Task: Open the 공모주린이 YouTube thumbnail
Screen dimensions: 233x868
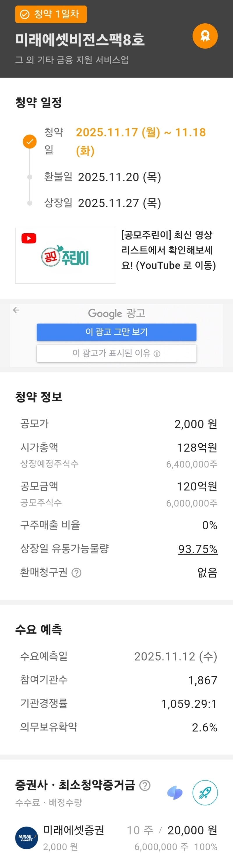Action: 66,256
